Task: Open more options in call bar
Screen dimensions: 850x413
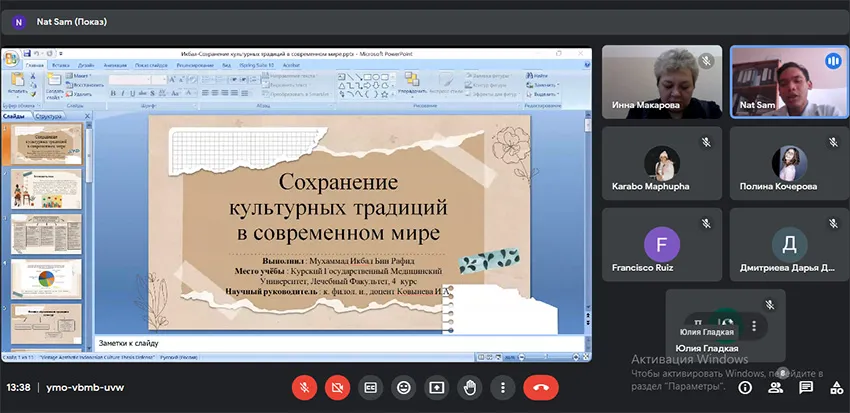Action: coord(503,386)
